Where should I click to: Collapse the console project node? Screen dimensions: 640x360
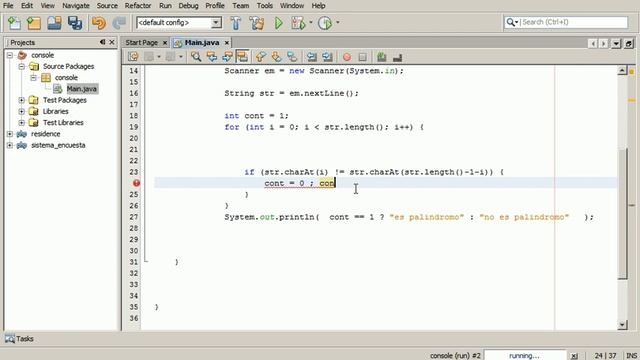(10, 55)
